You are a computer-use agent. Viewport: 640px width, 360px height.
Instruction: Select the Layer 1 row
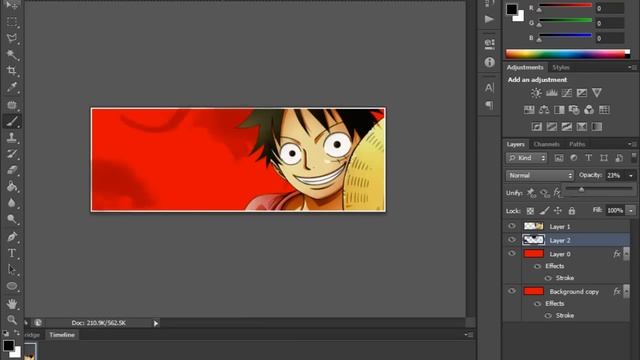click(x=567, y=226)
